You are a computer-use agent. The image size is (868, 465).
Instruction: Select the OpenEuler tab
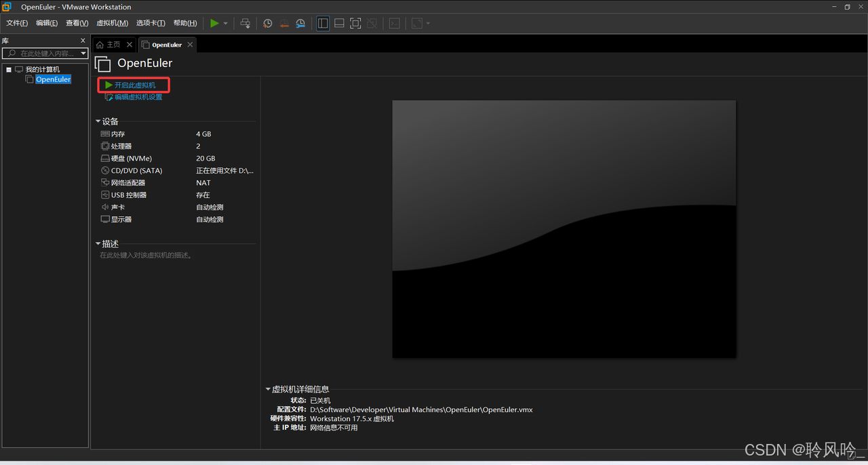pos(166,45)
